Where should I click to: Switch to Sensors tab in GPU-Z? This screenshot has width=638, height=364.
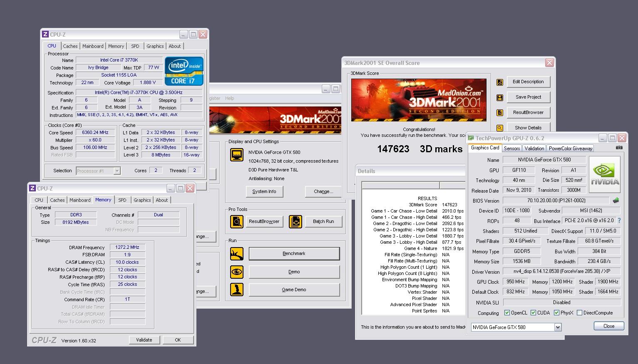(512, 149)
